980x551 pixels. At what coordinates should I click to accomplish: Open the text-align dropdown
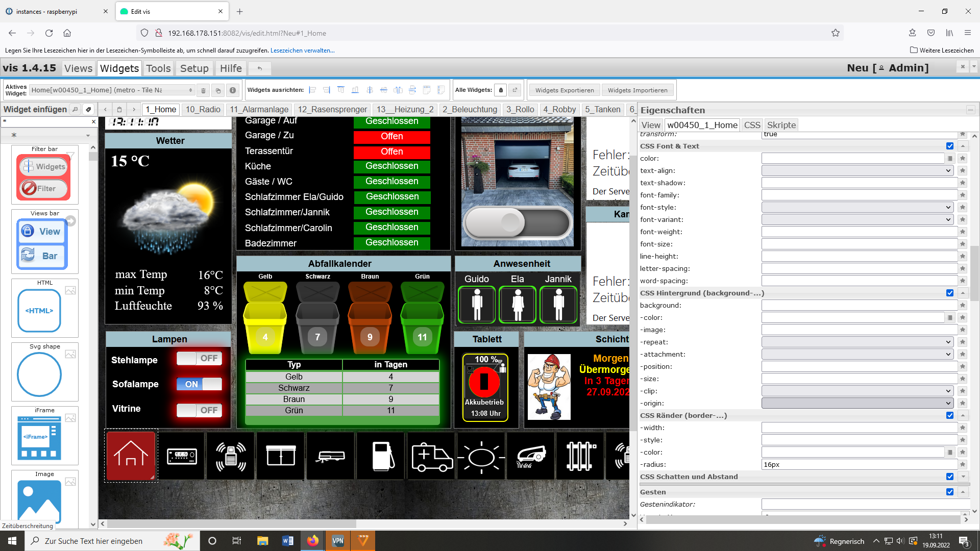tap(857, 170)
